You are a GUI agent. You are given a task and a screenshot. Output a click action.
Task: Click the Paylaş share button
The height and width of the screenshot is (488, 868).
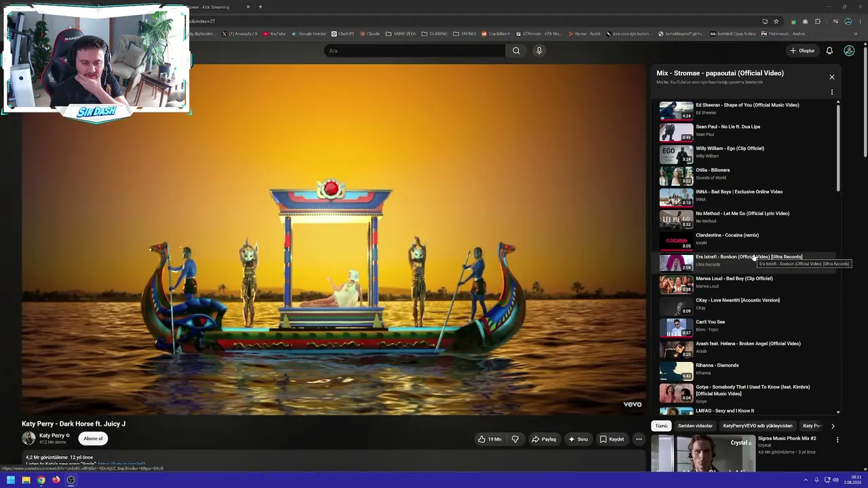click(544, 439)
